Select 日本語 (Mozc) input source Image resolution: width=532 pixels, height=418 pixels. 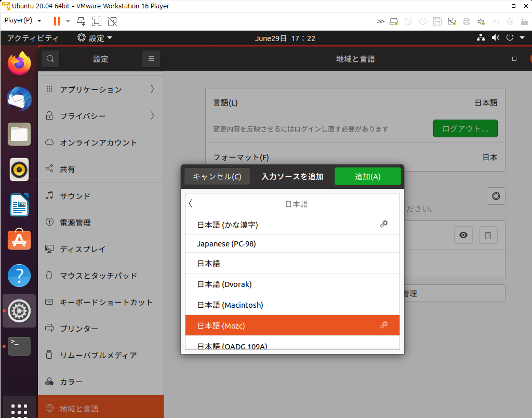point(292,325)
